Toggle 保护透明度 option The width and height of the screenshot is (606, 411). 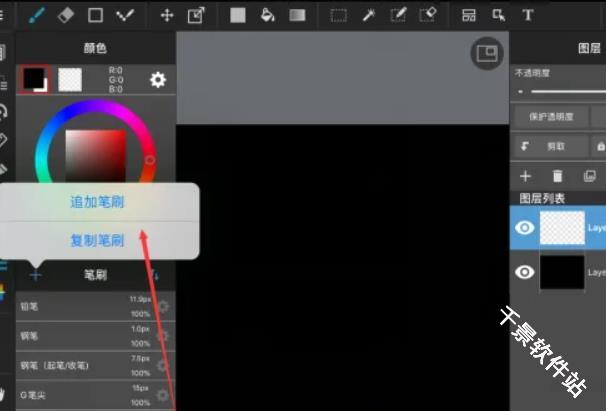[x=551, y=116]
